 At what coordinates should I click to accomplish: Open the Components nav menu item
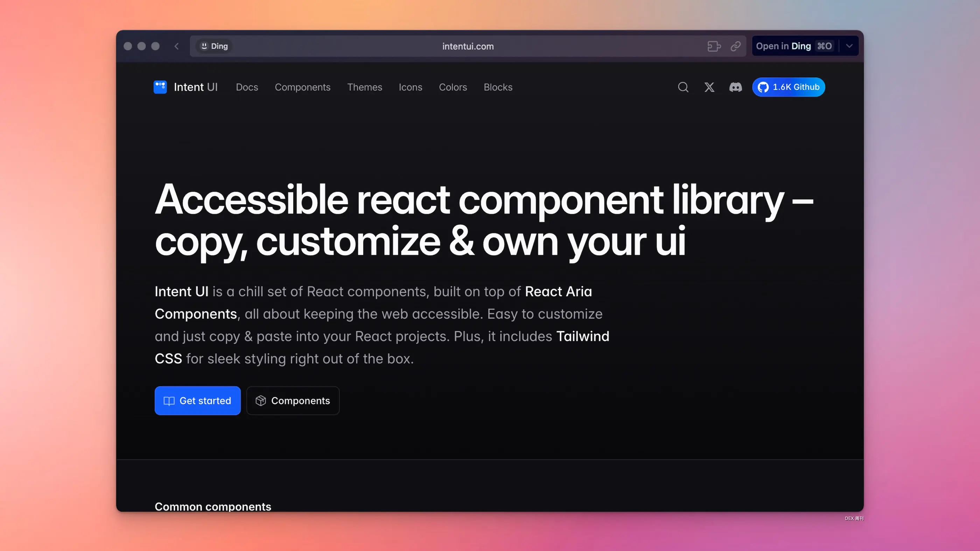point(302,87)
